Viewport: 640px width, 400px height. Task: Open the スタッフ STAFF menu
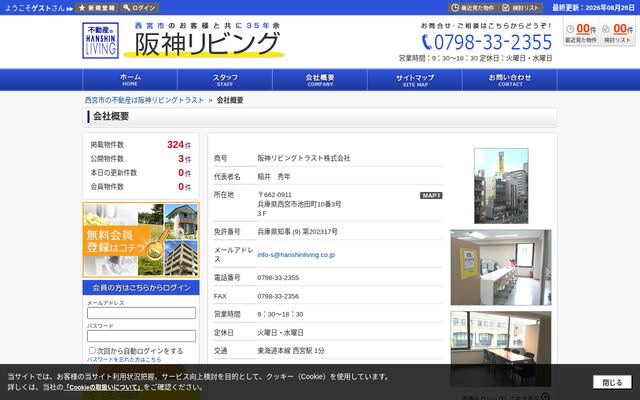coord(225,80)
